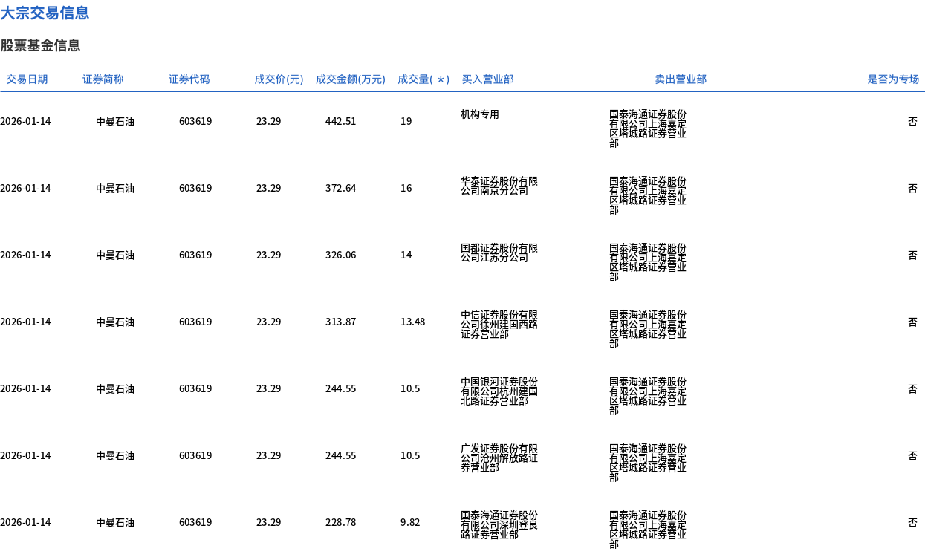Select the 442.51 transaction amount cell

pos(341,121)
